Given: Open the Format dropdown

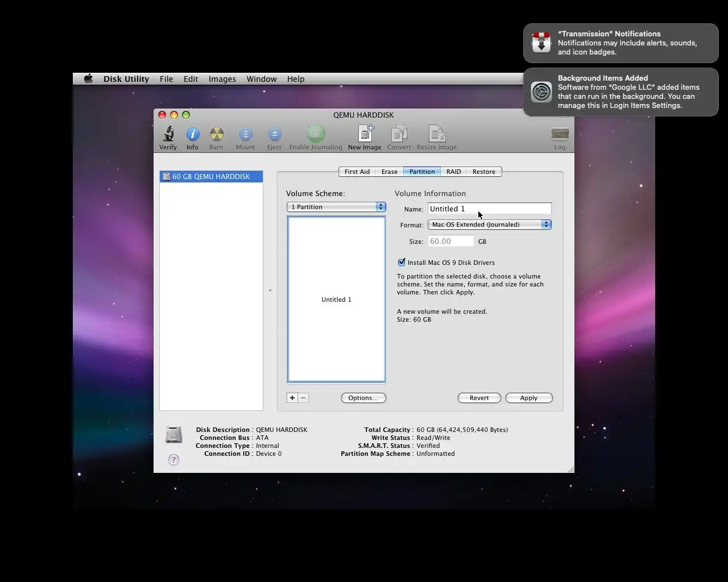Looking at the screenshot, I should tap(490, 225).
